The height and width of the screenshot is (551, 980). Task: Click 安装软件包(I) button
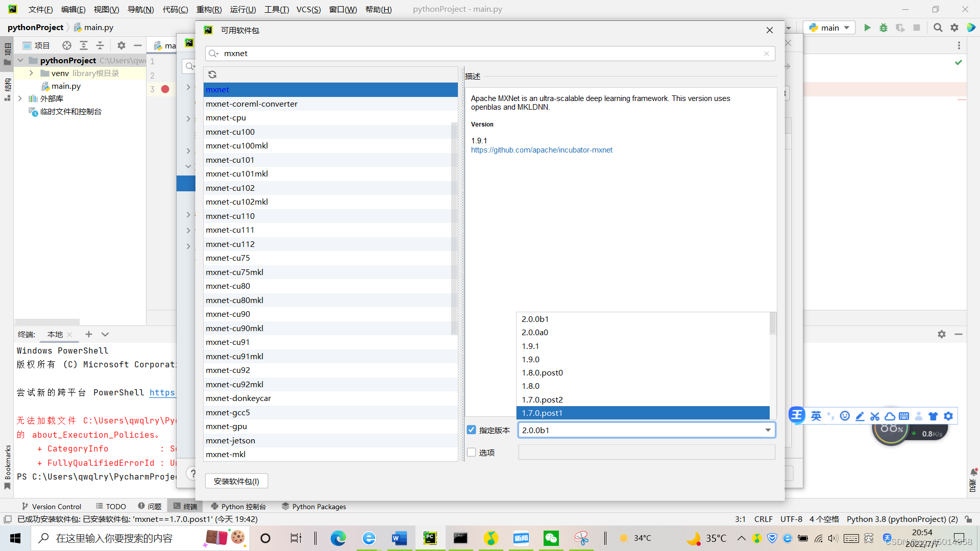[236, 481]
